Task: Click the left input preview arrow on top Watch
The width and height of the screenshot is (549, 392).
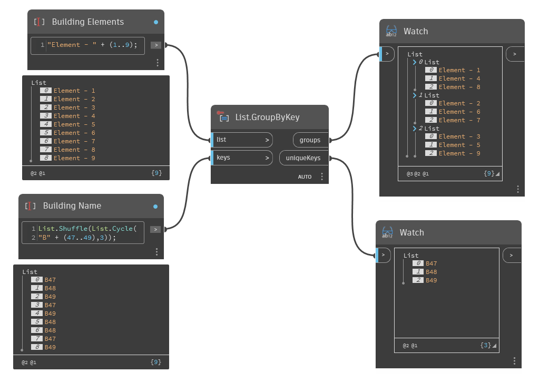Action: (x=387, y=54)
